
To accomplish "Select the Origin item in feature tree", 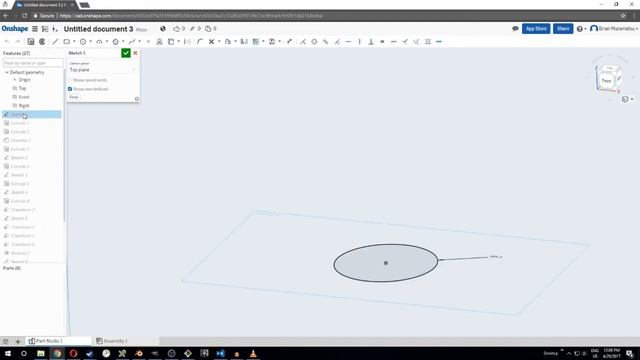I will pyautogui.click(x=24, y=80).
